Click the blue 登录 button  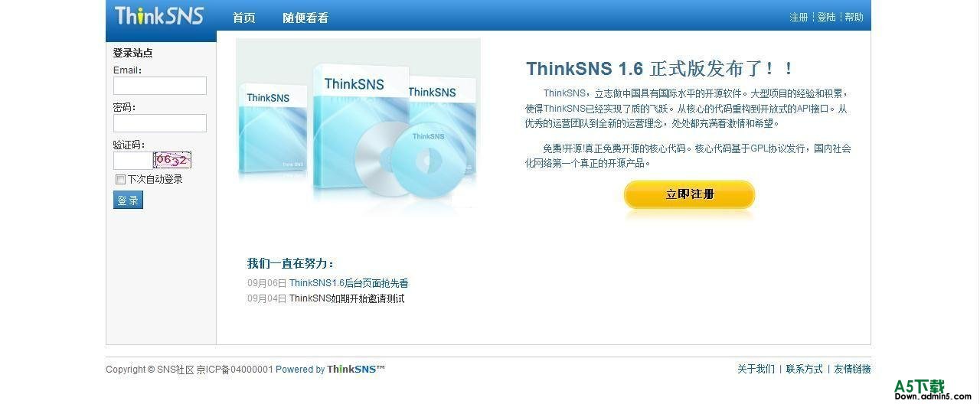(x=128, y=200)
